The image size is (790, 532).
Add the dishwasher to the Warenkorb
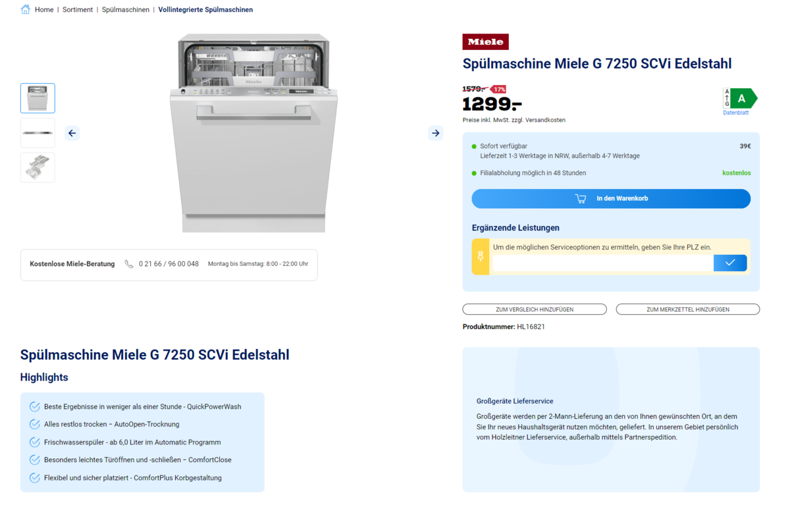(611, 198)
